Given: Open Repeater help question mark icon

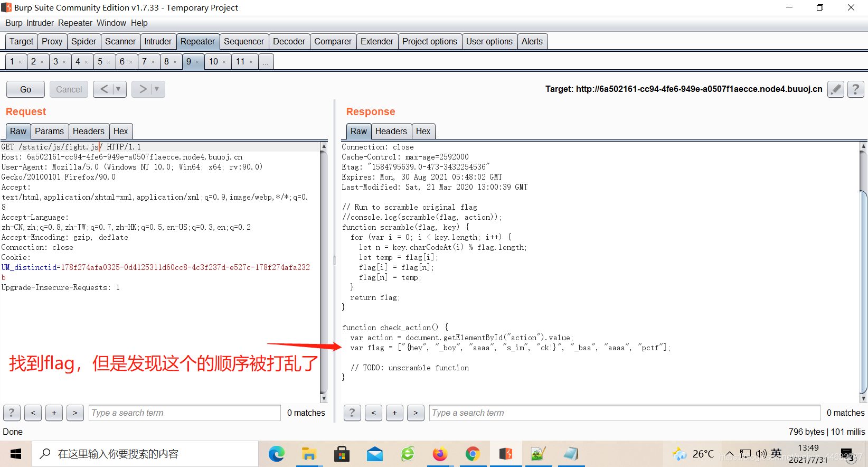Looking at the screenshot, I should (x=856, y=89).
